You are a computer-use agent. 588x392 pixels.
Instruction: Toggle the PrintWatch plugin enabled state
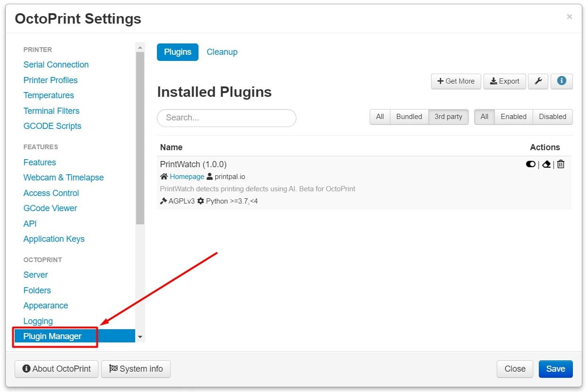(x=530, y=164)
